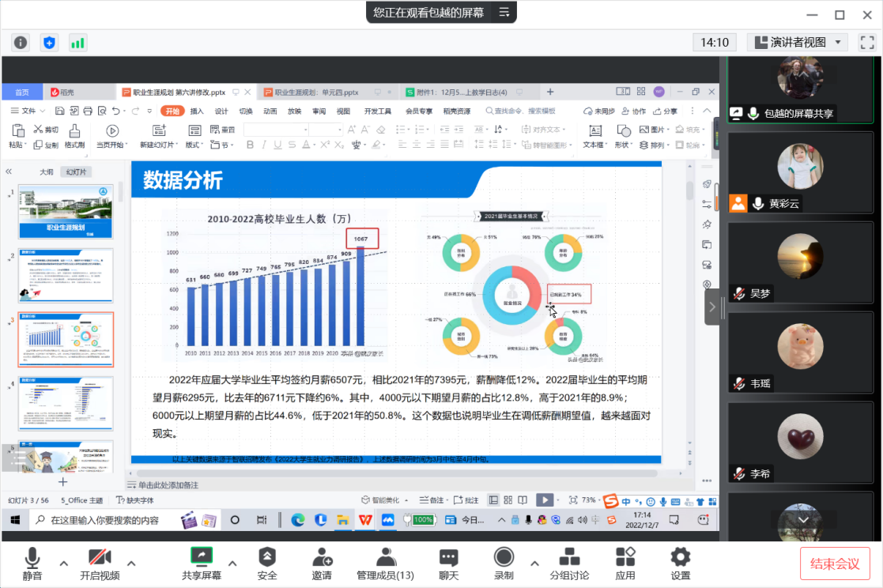Viewport: 883px width, 588px height.
Task: Open the 应用 apps panel
Action: [x=625, y=563]
